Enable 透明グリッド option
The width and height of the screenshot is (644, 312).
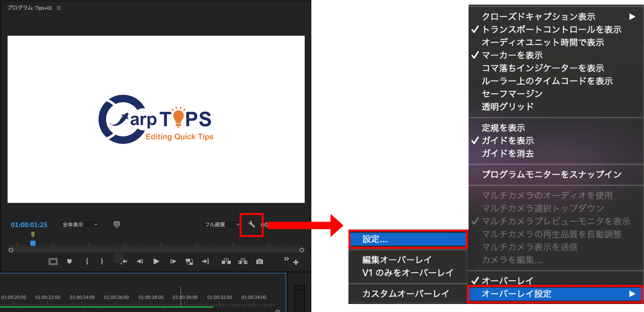(556, 107)
